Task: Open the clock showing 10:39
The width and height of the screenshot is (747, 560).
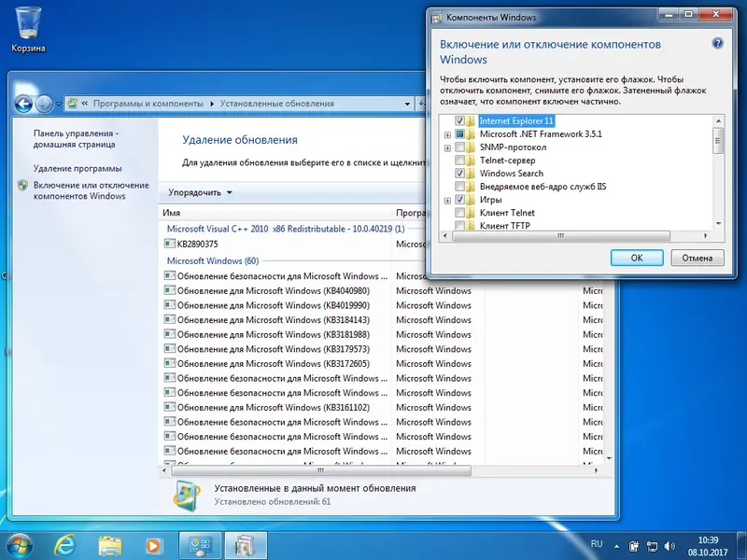Action: click(x=708, y=546)
